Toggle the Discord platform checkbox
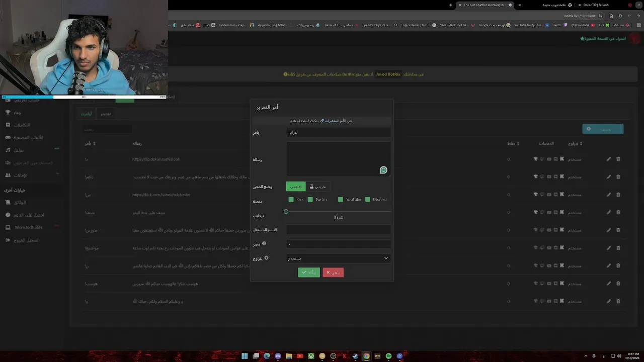 (x=368, y=200)
